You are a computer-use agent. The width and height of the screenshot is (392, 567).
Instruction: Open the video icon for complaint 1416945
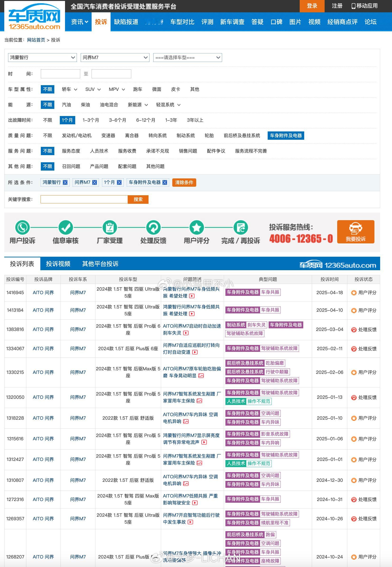tap(192, 296)
